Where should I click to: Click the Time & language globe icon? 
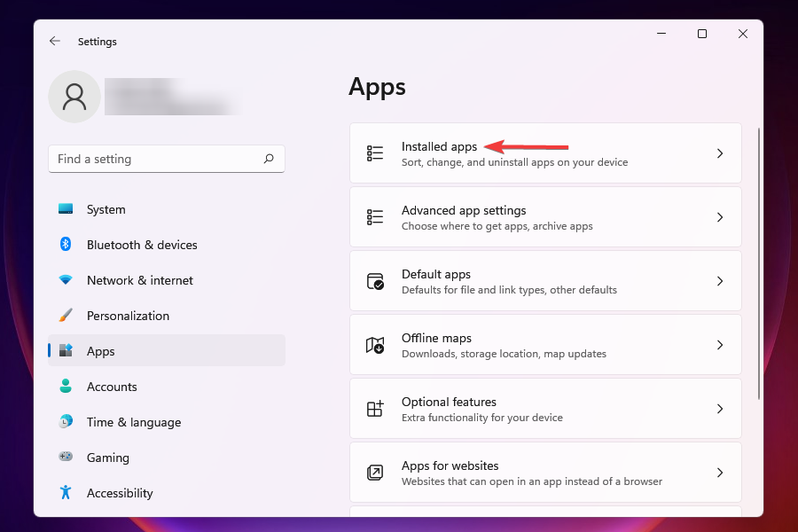[x=66, y=421]
